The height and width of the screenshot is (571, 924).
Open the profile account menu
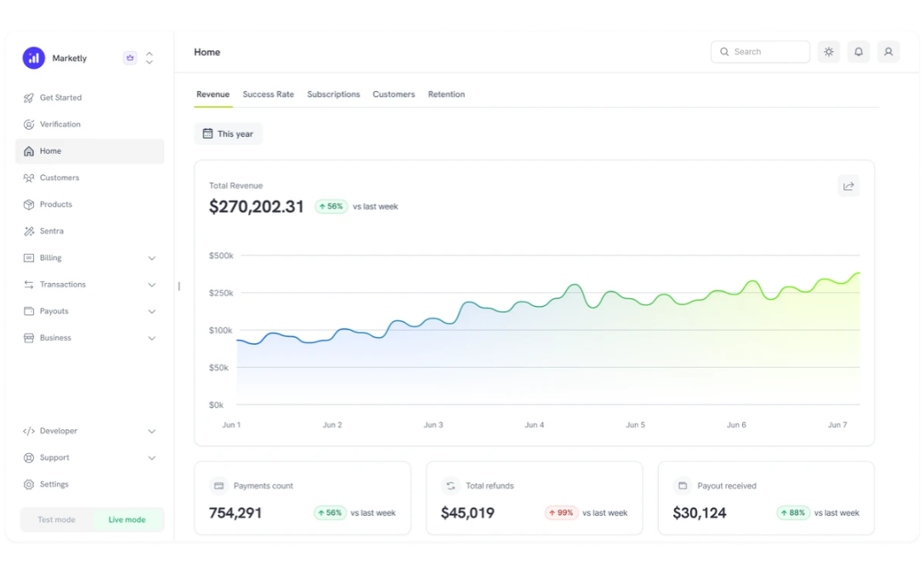pos(888,52)
